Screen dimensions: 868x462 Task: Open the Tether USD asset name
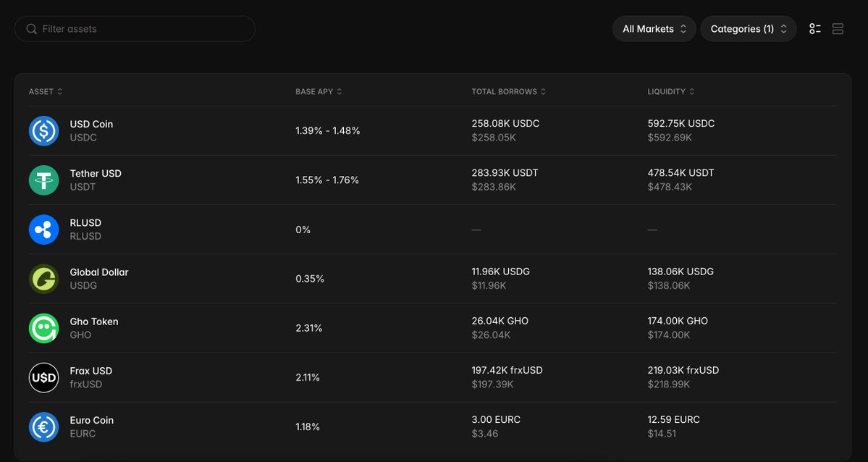coord(96,173)
